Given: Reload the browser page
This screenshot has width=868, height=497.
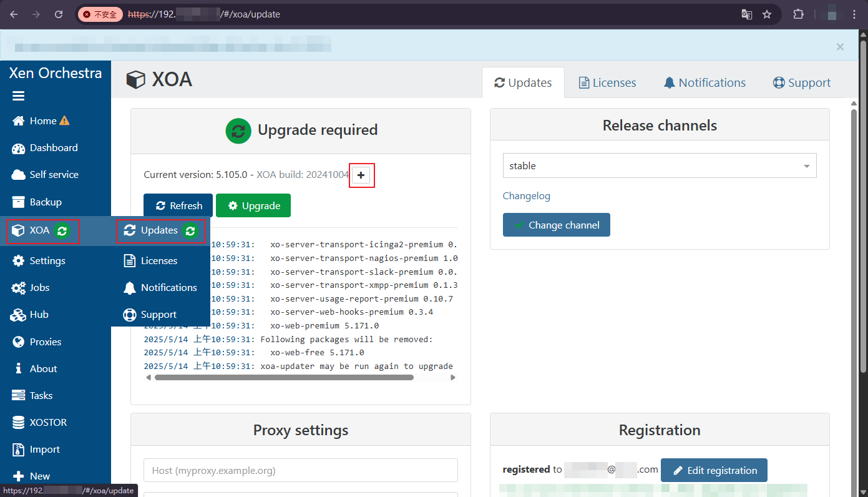Looking at the screenshot, I should point(59,14).
